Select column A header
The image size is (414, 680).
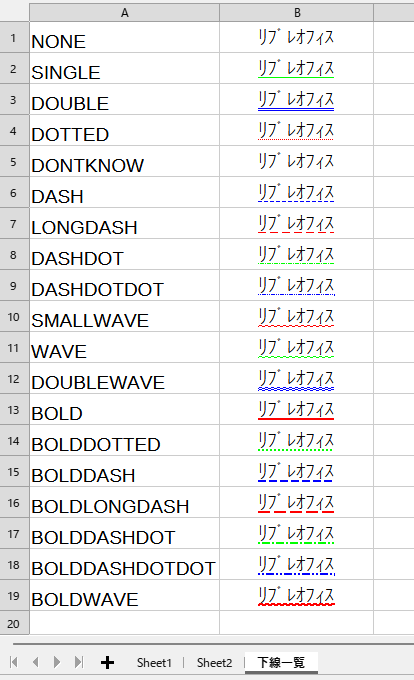click(124, 13)
